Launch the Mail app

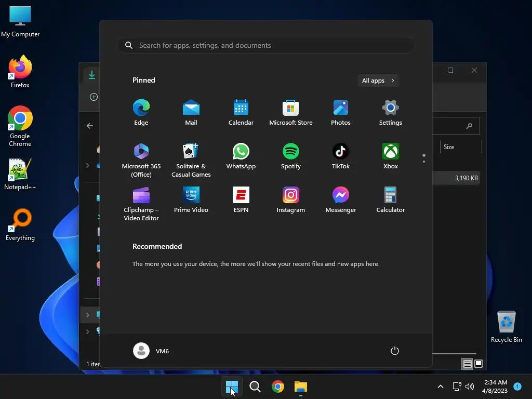pyautogui.click(x=191, y=113)
